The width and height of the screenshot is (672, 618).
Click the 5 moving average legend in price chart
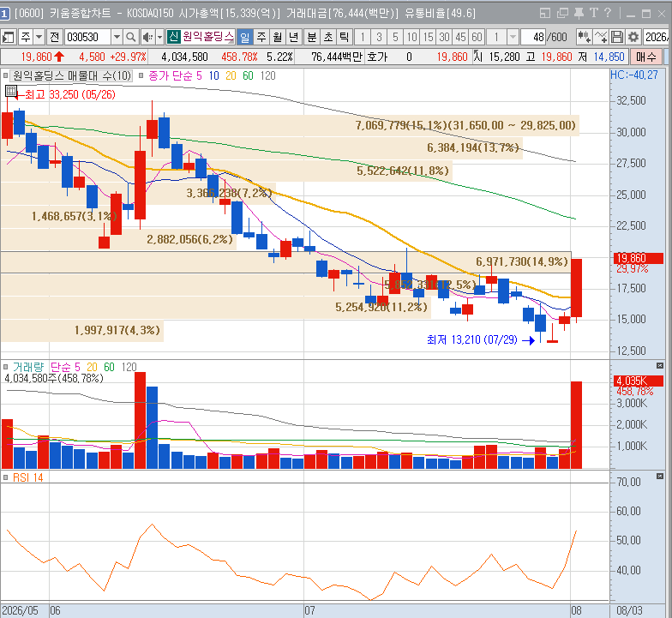tap(199, 75)
